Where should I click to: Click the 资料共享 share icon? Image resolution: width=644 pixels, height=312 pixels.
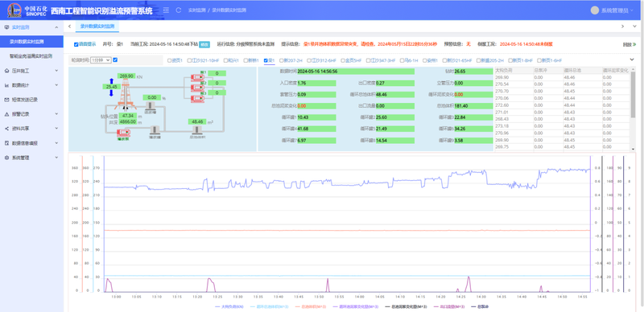(6, 129)
